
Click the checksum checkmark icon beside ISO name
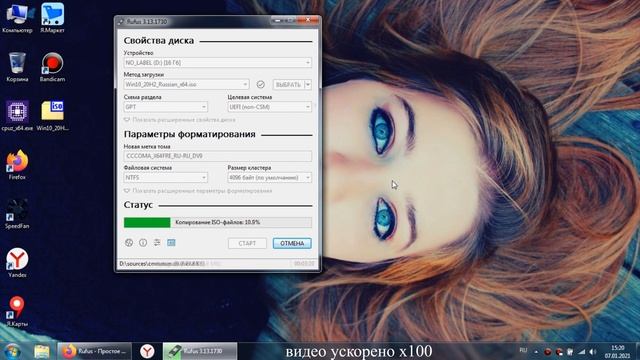coord(260,84)
